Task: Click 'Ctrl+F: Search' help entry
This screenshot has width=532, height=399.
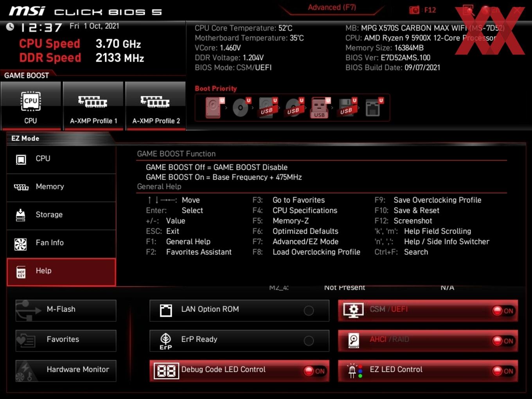Action: click(x=401, y=252)
